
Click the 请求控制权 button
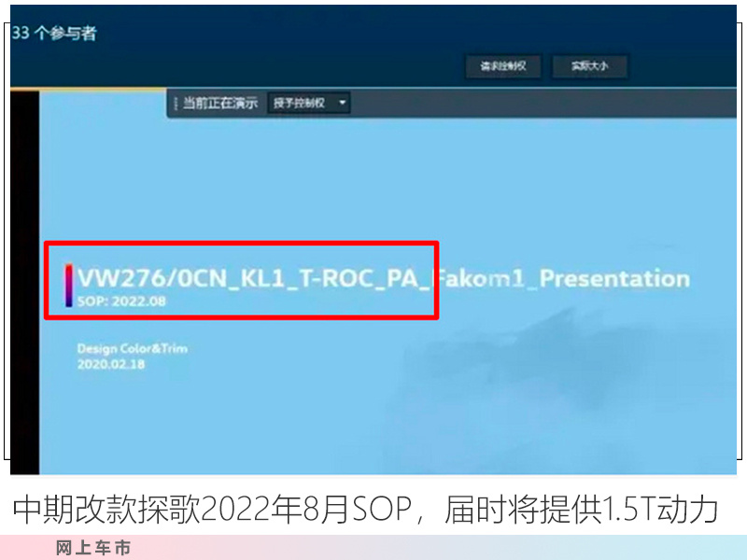(x=503, y=66)
